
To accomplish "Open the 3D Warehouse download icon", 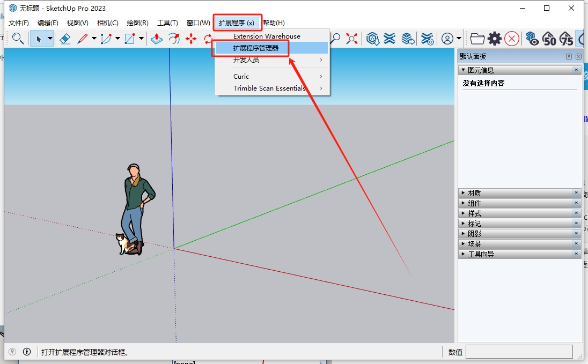I will [x=372, y=39].
